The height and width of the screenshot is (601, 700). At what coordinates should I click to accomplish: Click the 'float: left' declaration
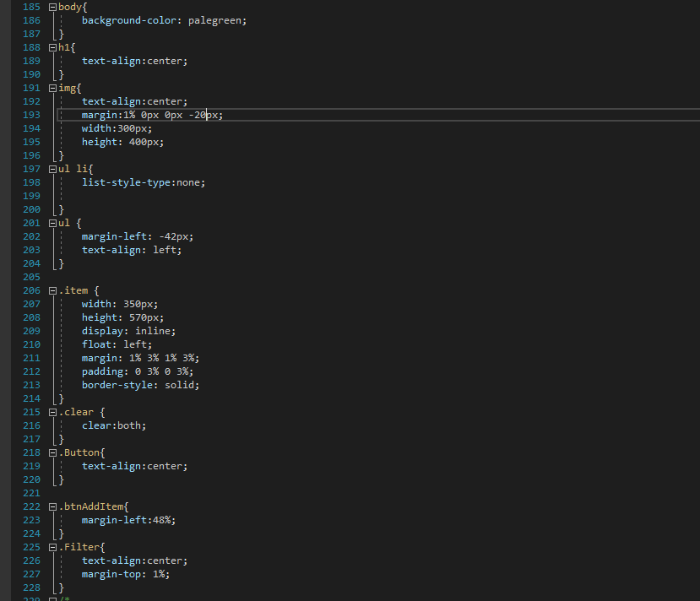(x=114, y=344)
